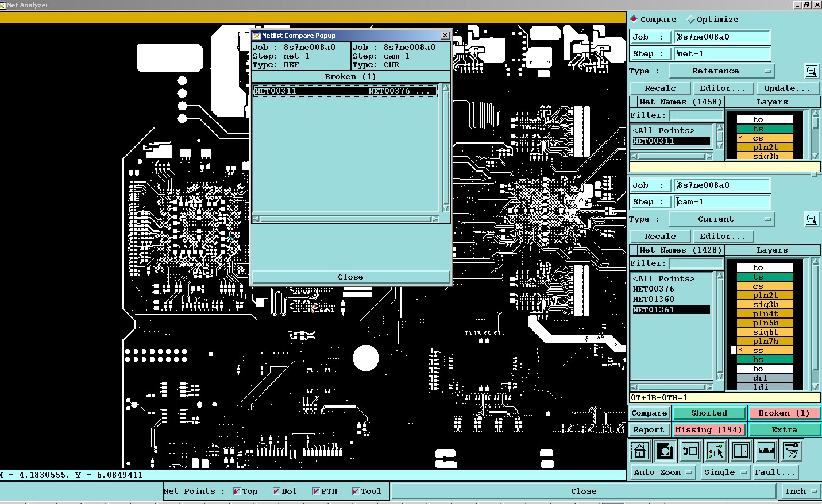This screenshot has width=822, height=504.
Task: Click Editor... in the reference section
Action: 723,88
